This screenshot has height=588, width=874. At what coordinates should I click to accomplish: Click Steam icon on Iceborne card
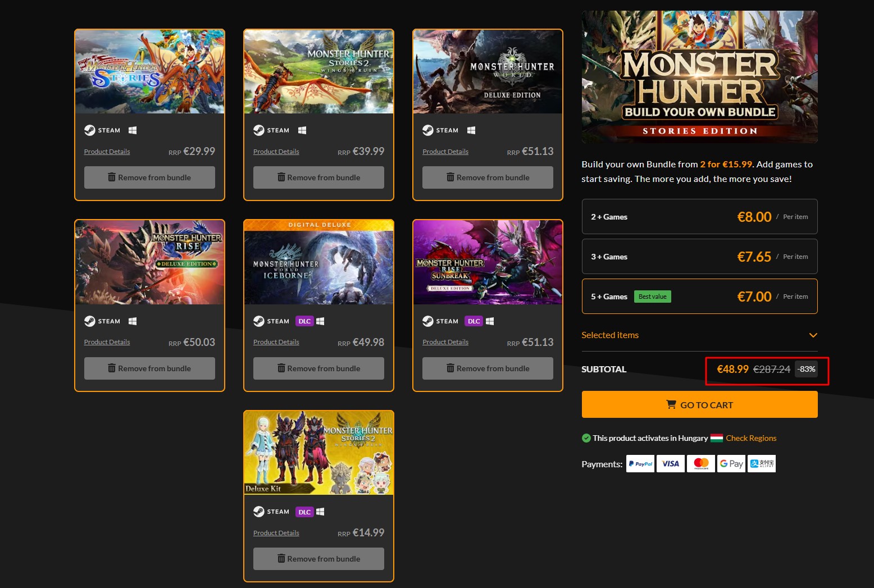coord(271,321)
